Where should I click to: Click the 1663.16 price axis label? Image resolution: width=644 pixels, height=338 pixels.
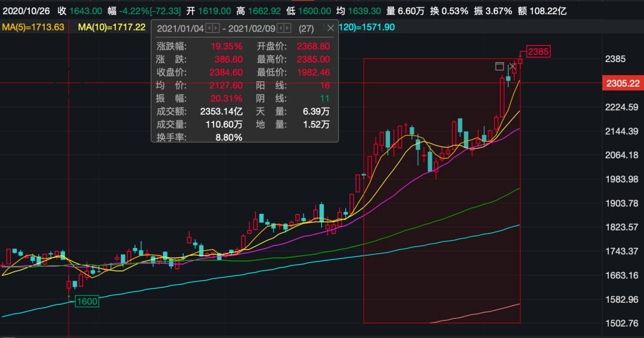(621, 275)
